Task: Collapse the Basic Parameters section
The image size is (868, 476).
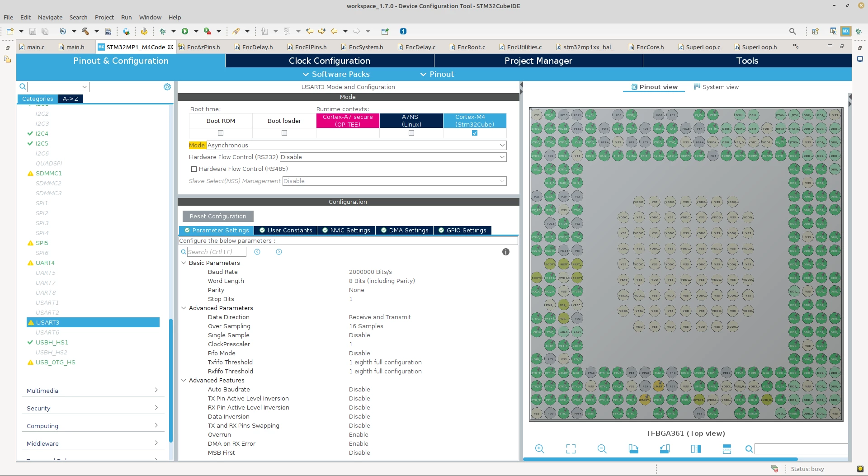Action: click(x=184, y=263)
